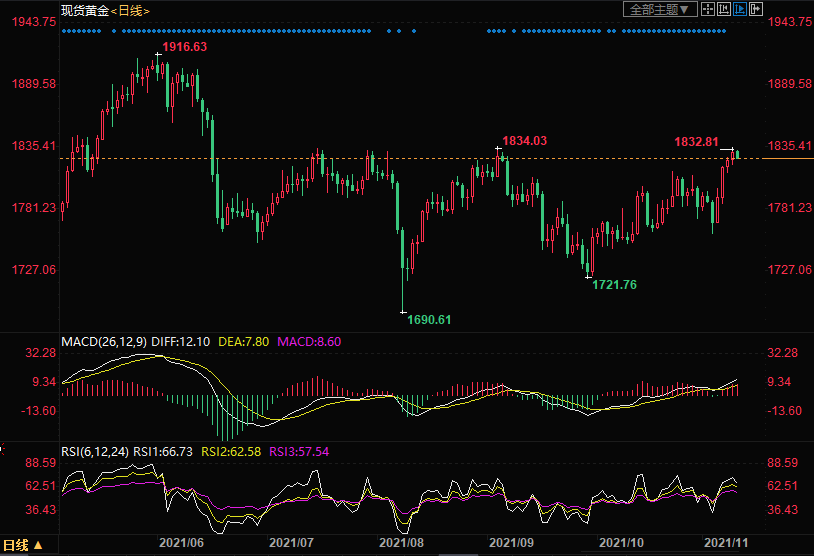Click the 1916.63 high price marker

185,47
